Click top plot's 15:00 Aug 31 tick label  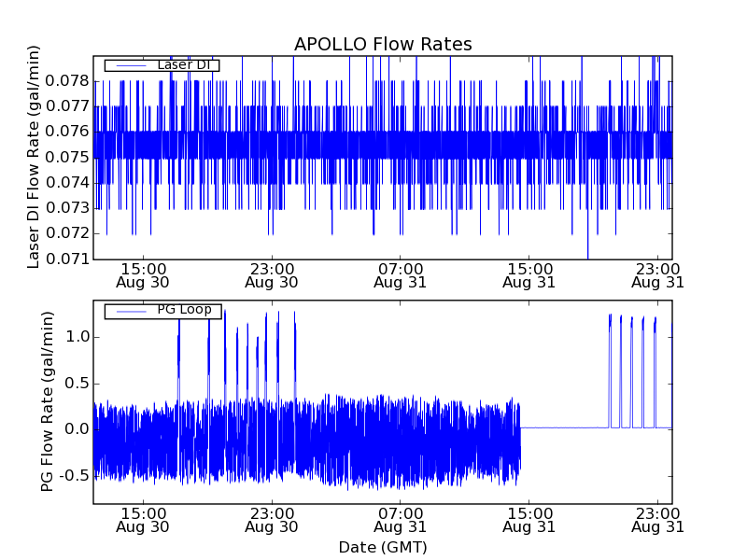click(x=529, y=274)
